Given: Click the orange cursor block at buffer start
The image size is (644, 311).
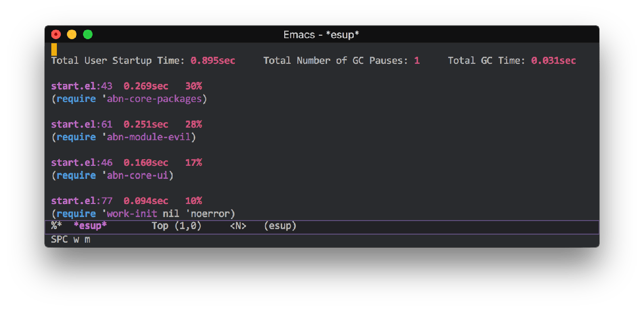Looking at the screenshot, I should 54,49.
